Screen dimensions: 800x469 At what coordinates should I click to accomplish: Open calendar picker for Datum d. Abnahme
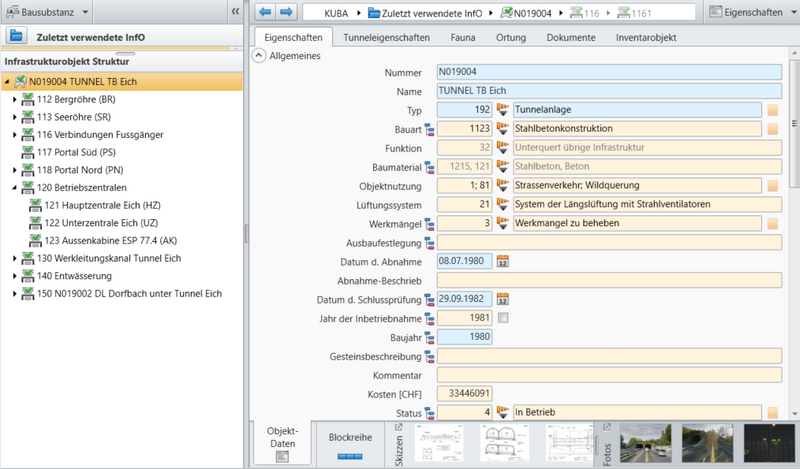pyautogui.click(x=503, y=261)
